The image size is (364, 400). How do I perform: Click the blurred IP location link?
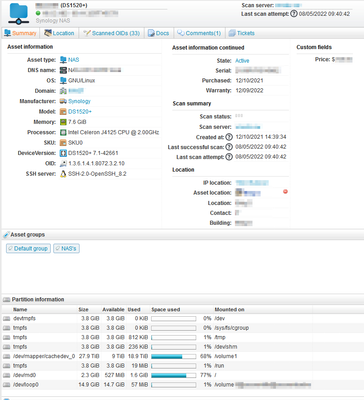point(252,183)
